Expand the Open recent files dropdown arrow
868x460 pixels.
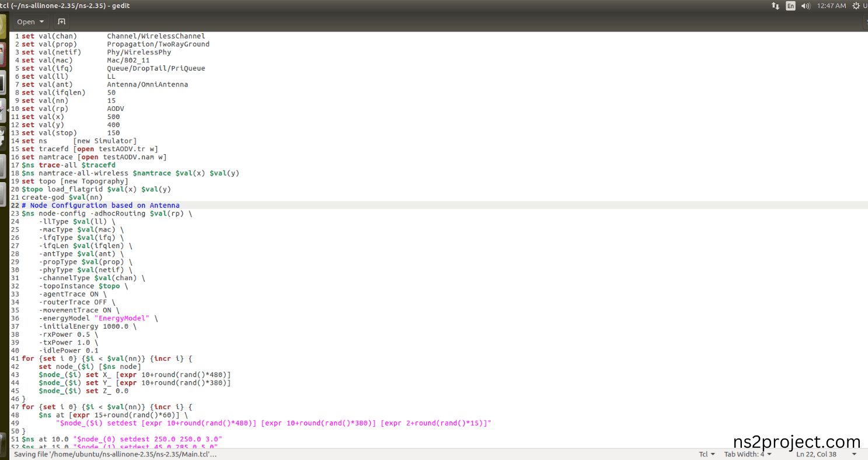tap(42, 22)
